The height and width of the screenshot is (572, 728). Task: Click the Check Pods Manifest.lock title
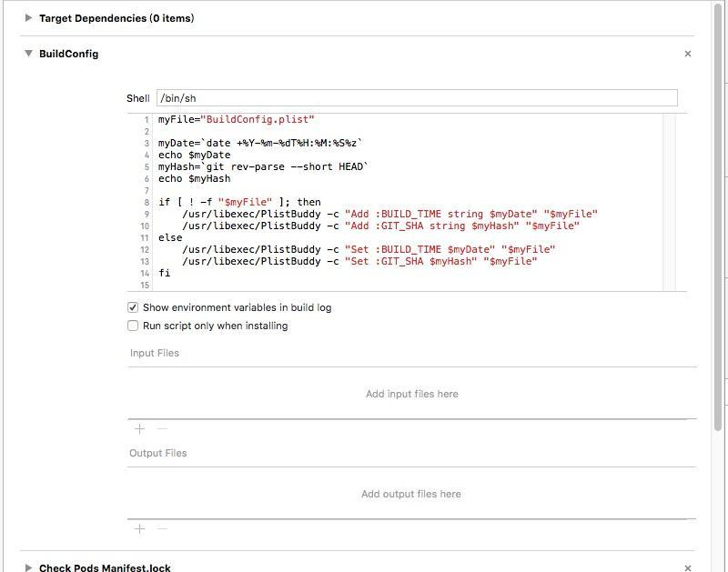click(105, 567)
